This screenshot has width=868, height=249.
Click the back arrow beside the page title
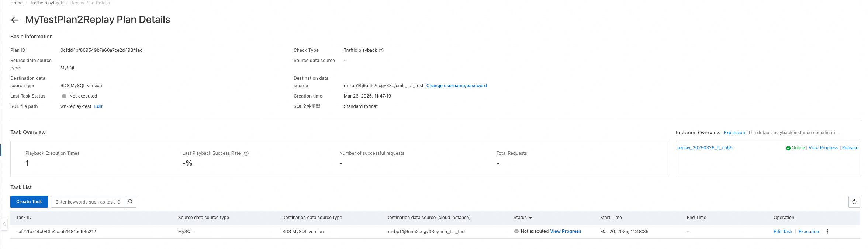(15, 20)
